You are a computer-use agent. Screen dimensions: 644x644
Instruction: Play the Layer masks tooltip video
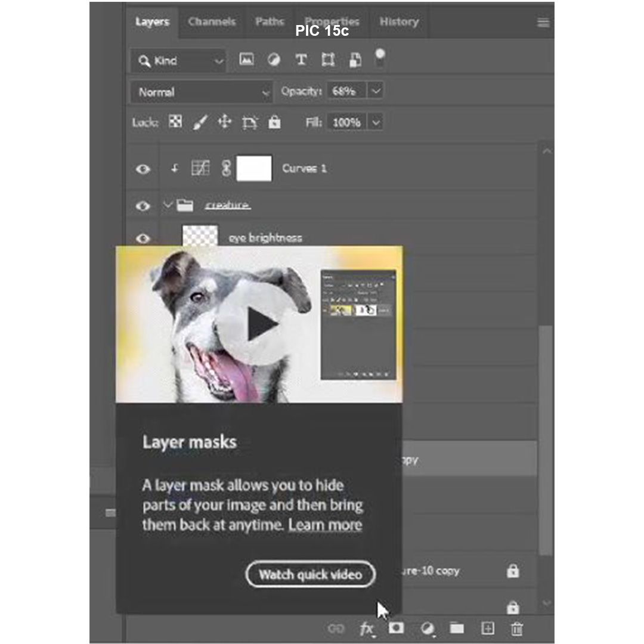click(259, 324)
